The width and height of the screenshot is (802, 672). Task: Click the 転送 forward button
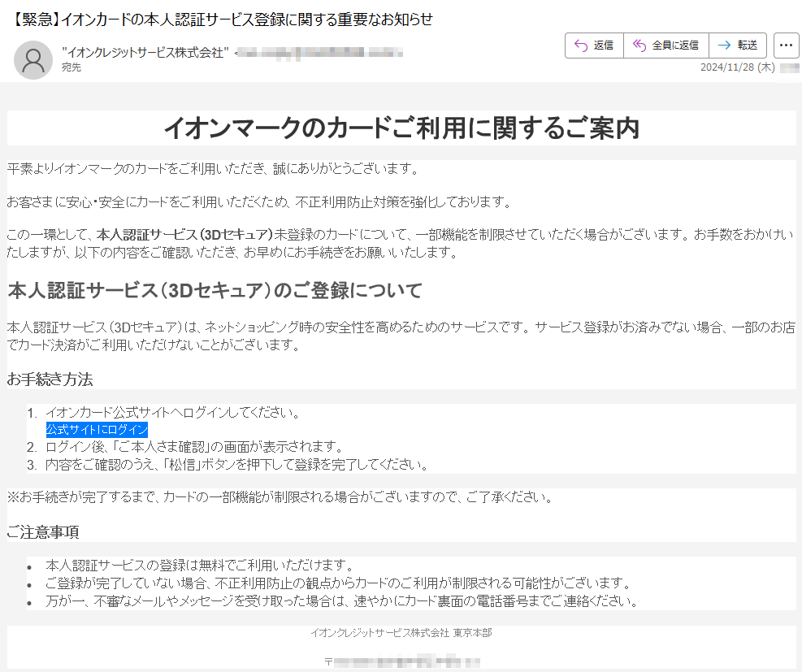(738, 46)
